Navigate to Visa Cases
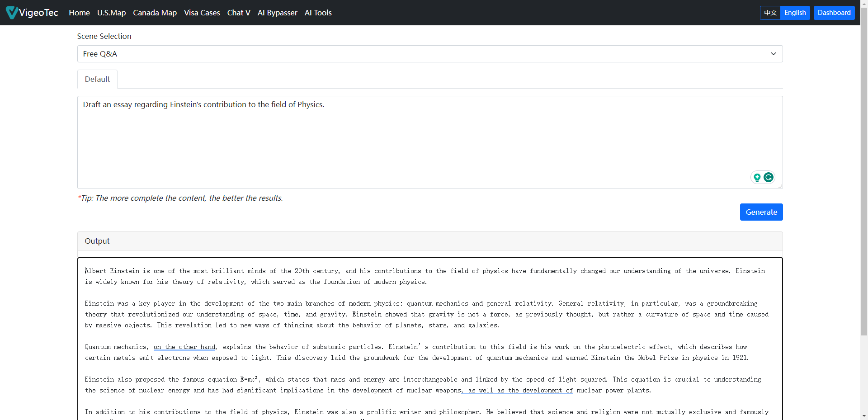This screenshot has height=420, width=868. click(x=202, y=13)
